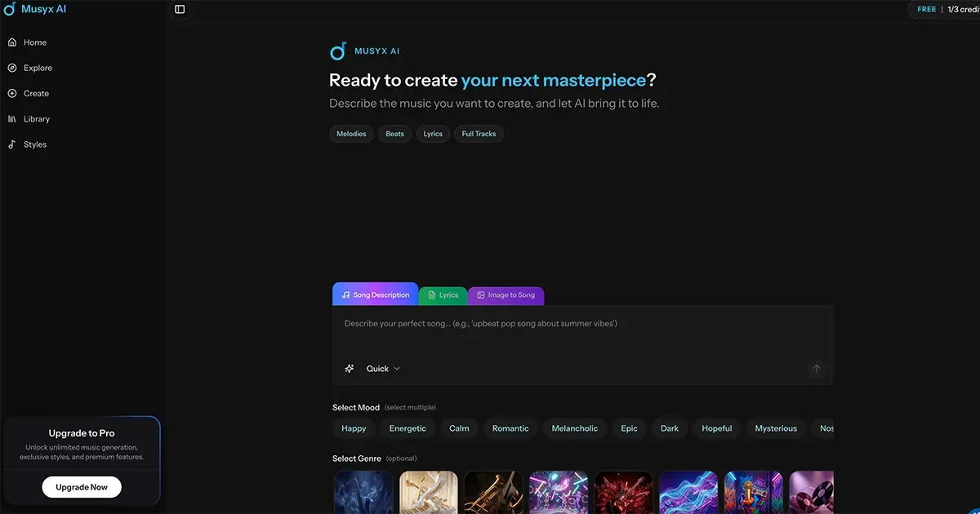Switch to the green Lyrics tab
The height and width of the screenshot is (514, 980).
(443, 295)
